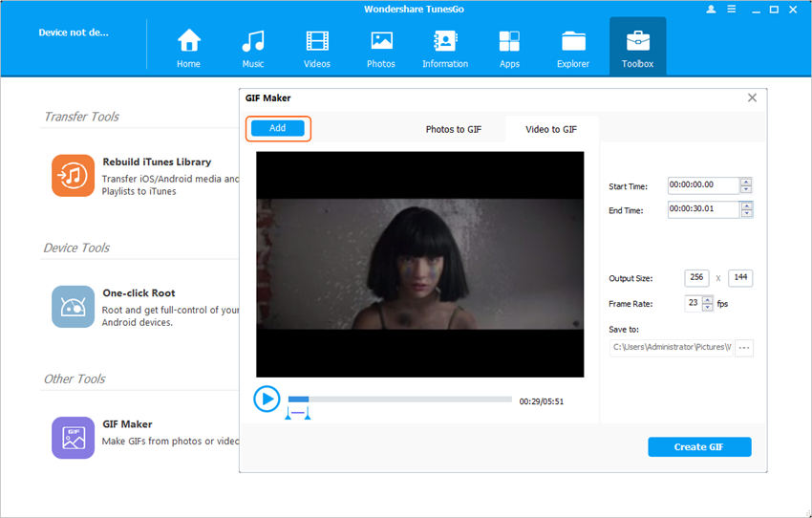
Task: Play the video preview
Action: pos(267,399)
